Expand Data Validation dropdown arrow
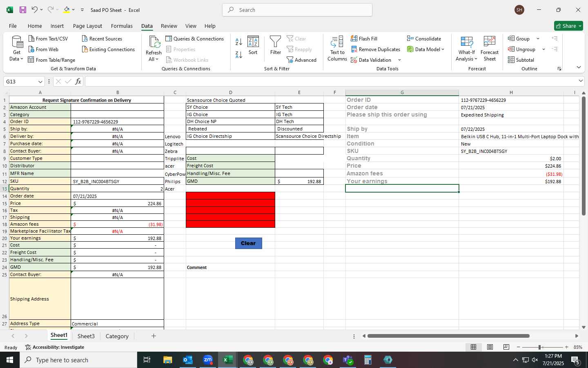 pyautogui.click(x=399, y=60)
